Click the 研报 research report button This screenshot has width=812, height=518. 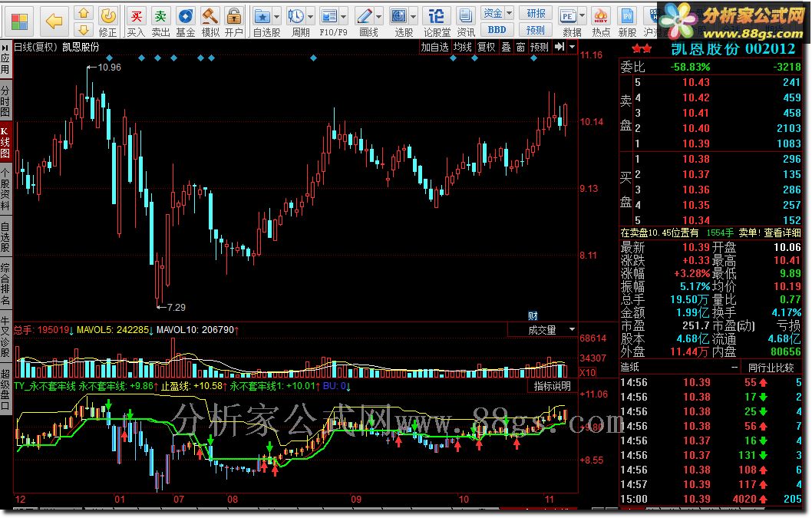pyautogui.click(x=536, y=13)
